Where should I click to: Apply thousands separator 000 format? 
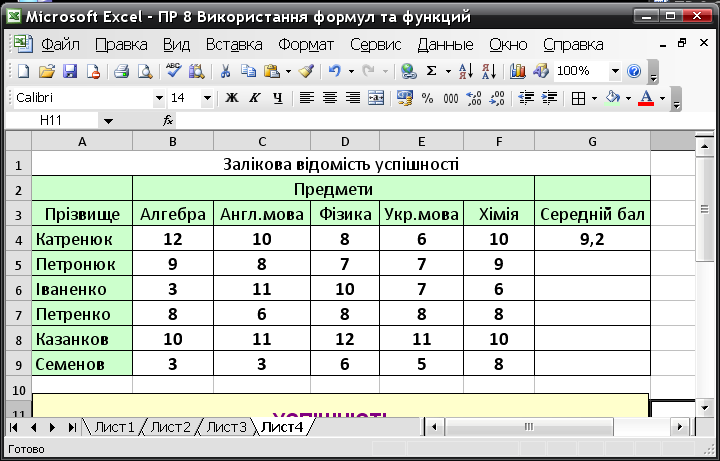point(450,98)
